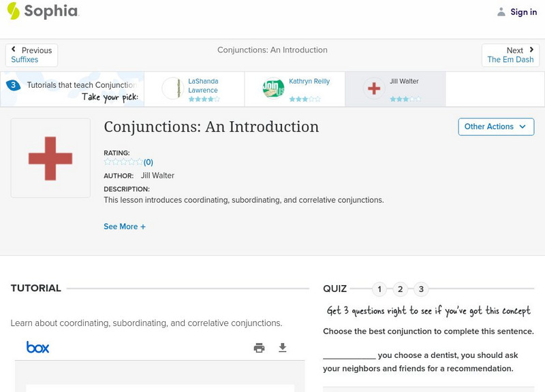Click the Sign in link

click(523, 12)
